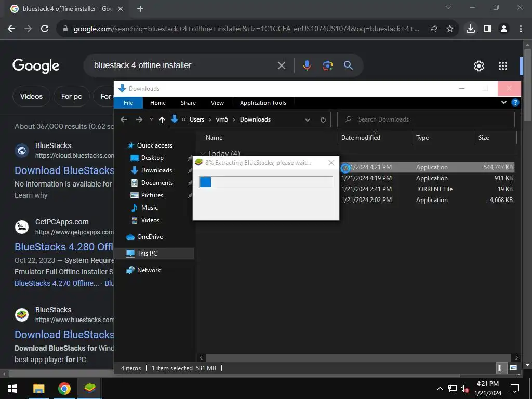Open the Share ribbon tab
532x399 pixels.
188,103
